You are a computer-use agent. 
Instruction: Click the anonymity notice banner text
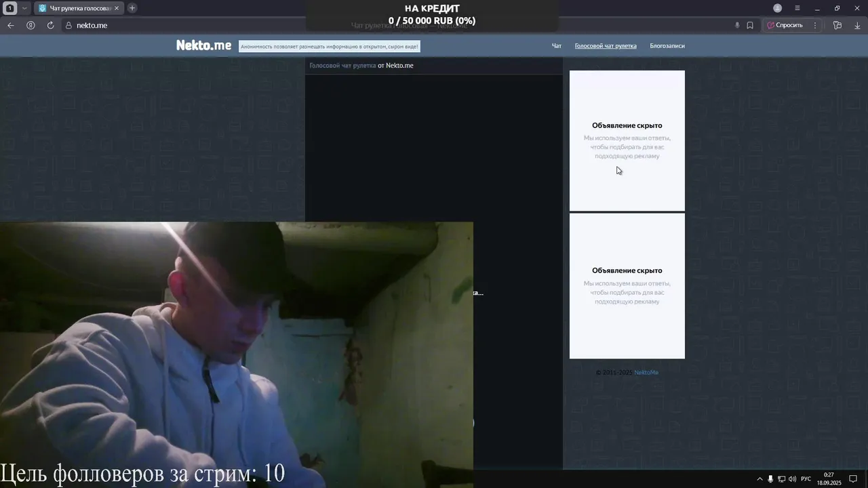[330, 46]
